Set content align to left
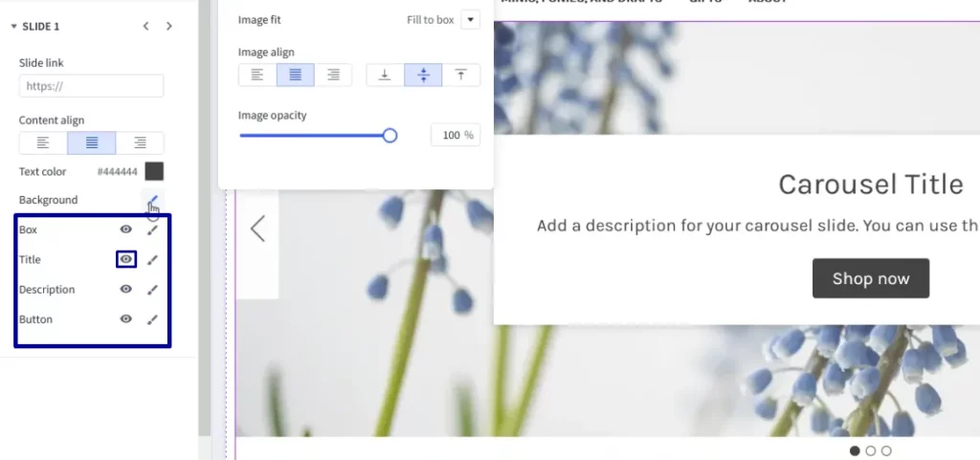Viewport: 980px width, 460px height. [43, 142]
